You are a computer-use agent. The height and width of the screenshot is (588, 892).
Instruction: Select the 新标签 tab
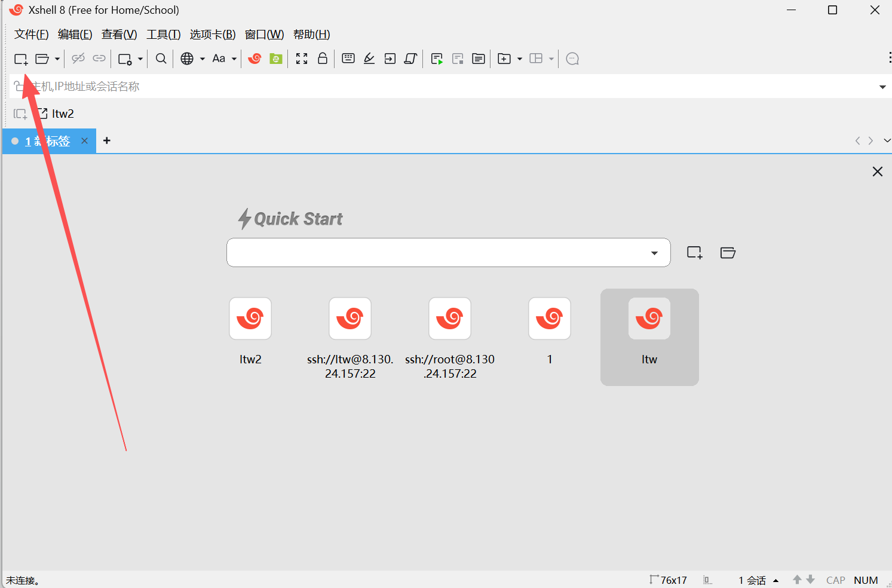click(48, 141)
